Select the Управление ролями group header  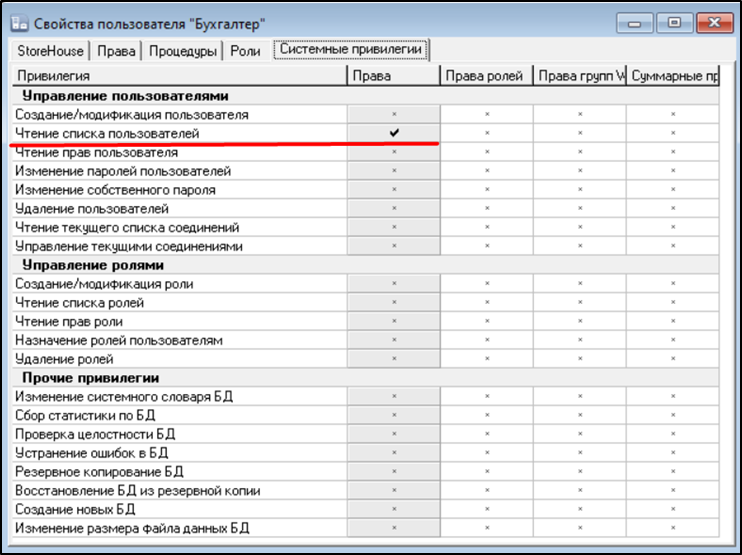(x=90, y=266)
